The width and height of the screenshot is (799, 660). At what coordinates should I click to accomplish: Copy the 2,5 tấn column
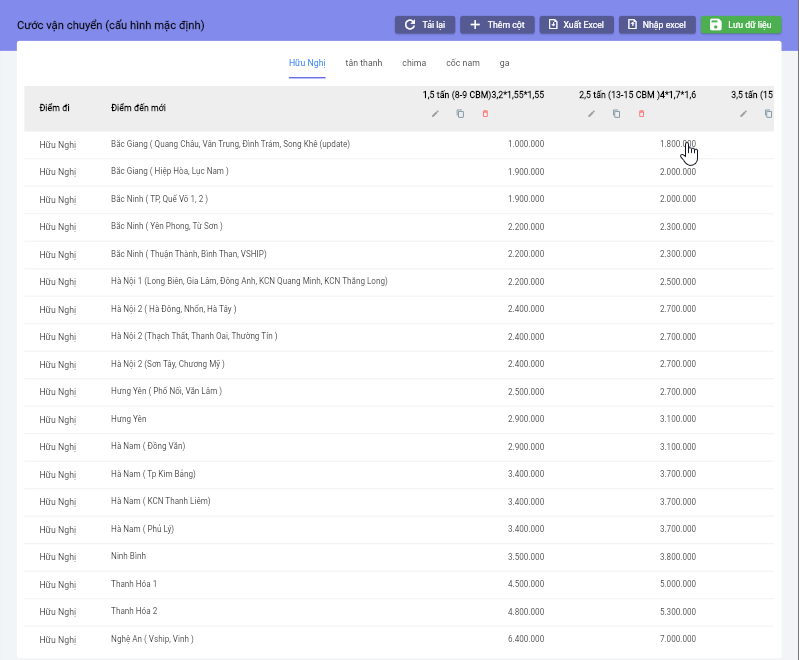click(x=616, y=114)
